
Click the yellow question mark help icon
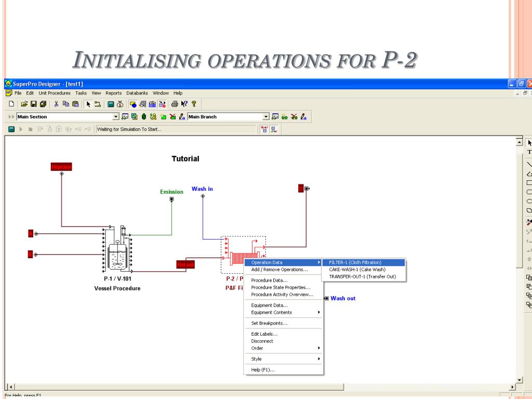tap(194, 104)
